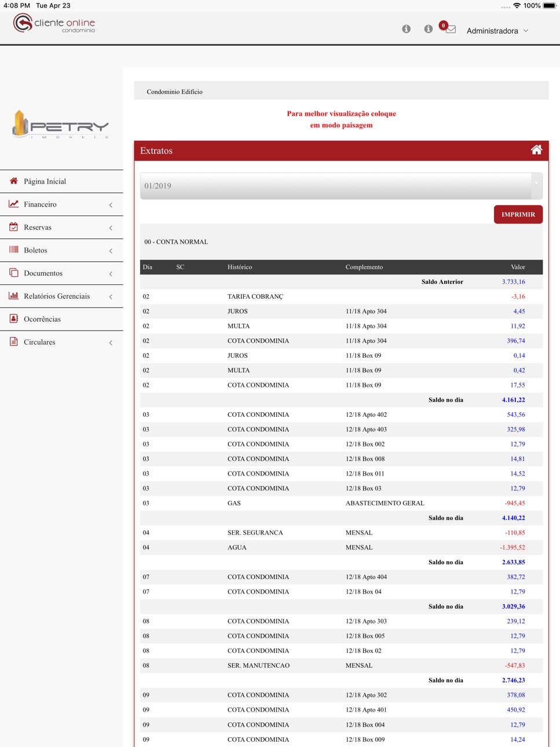Expand the Reservas chevron
The width and height of the screenshot is (560, 747).
click(111, 228)
